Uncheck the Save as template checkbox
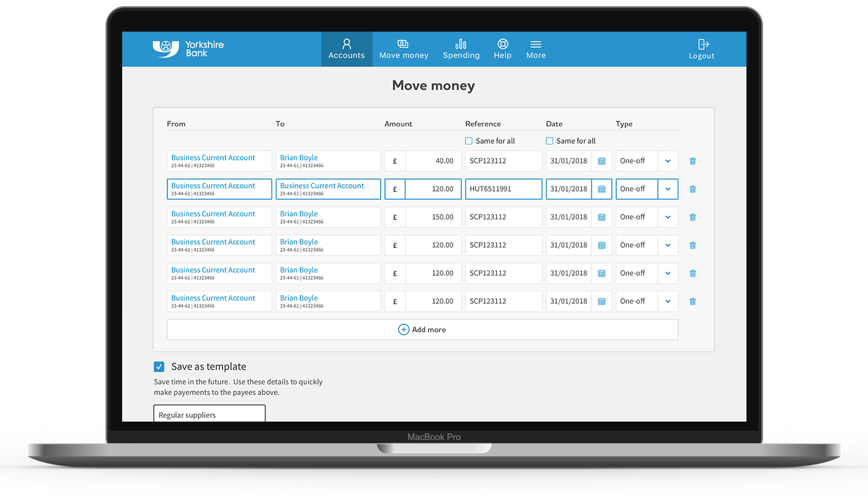868x496 pixels. coord(159,366)
